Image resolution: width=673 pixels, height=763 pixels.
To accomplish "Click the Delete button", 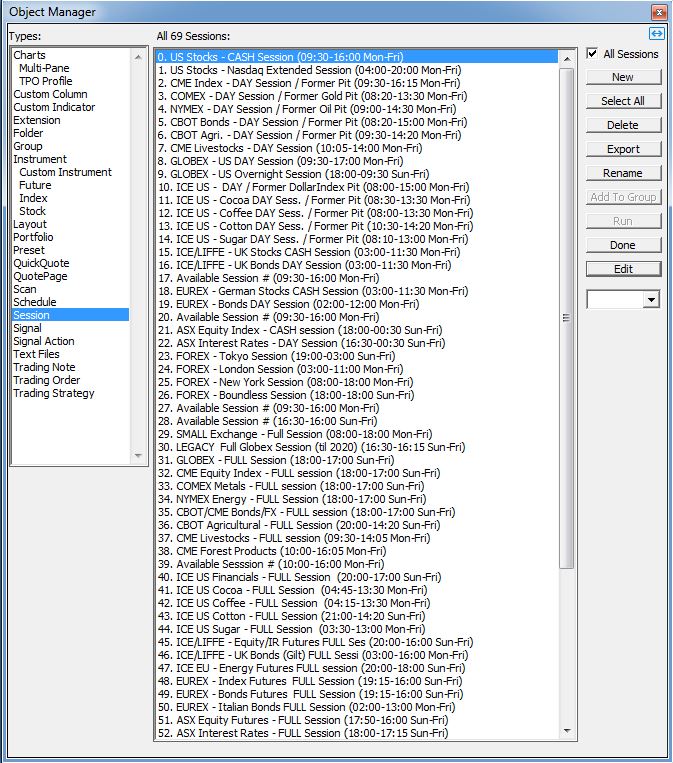I will pyautogui.click(x=623, y=125).
